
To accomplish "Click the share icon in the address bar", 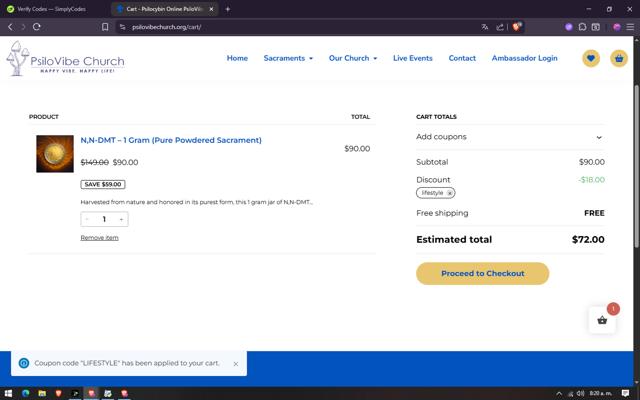I will (500, 27).
